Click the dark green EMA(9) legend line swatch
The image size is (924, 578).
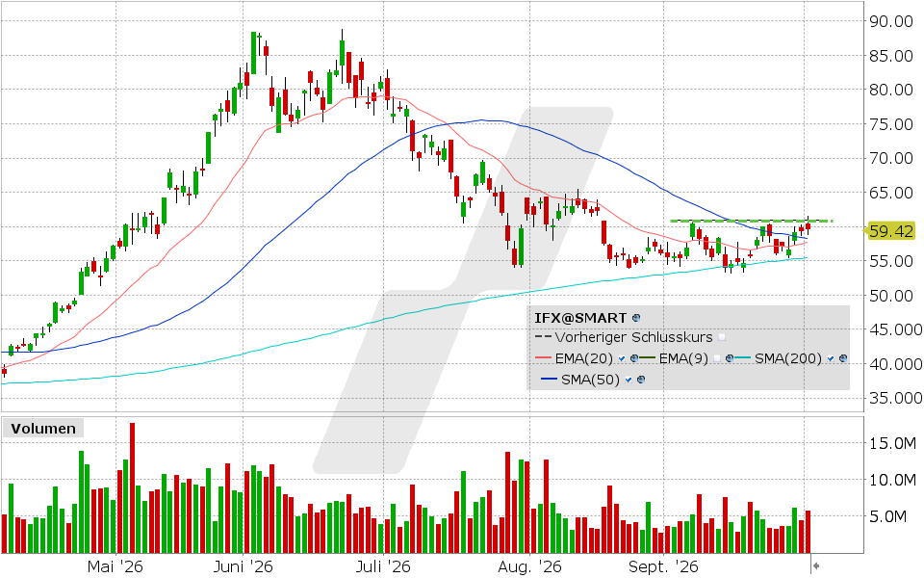tap(647, 357)
